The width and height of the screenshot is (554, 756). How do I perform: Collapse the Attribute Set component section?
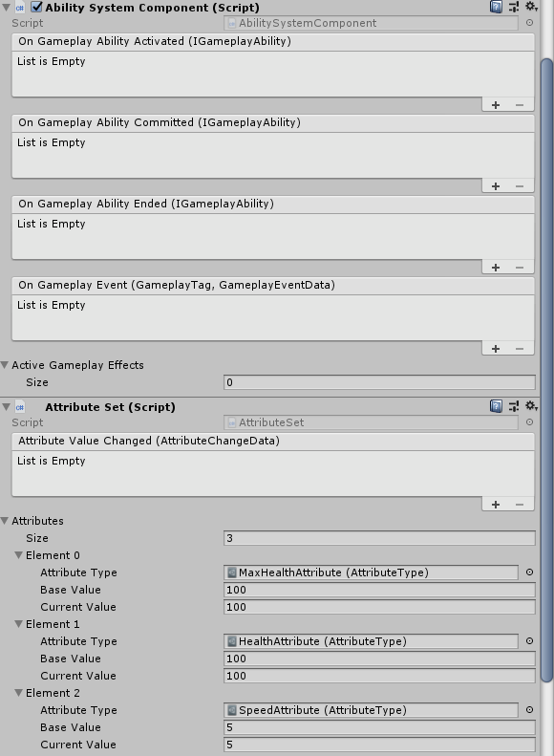tap(7, 407)
